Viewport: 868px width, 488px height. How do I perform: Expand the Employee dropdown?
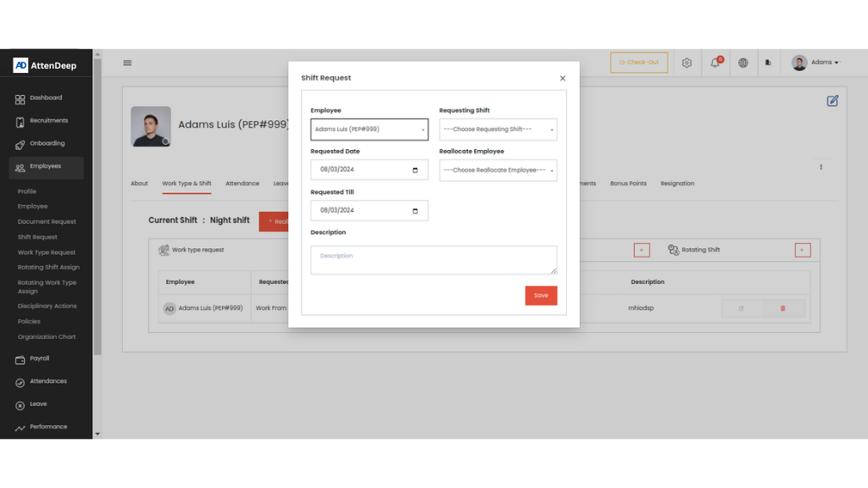370,130
